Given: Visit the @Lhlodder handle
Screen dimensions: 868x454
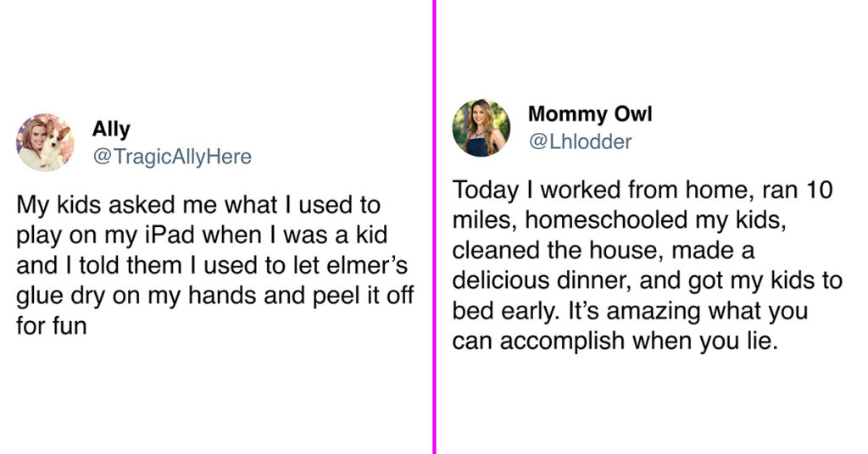Looking at the screenshot, I should [580, 141].
